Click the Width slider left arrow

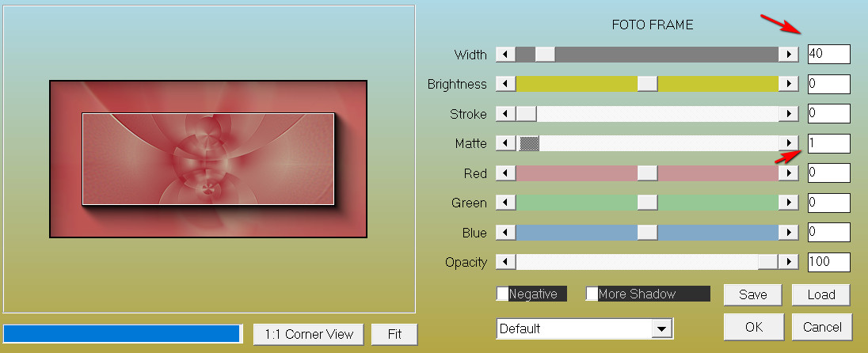[x=504, y=54]
